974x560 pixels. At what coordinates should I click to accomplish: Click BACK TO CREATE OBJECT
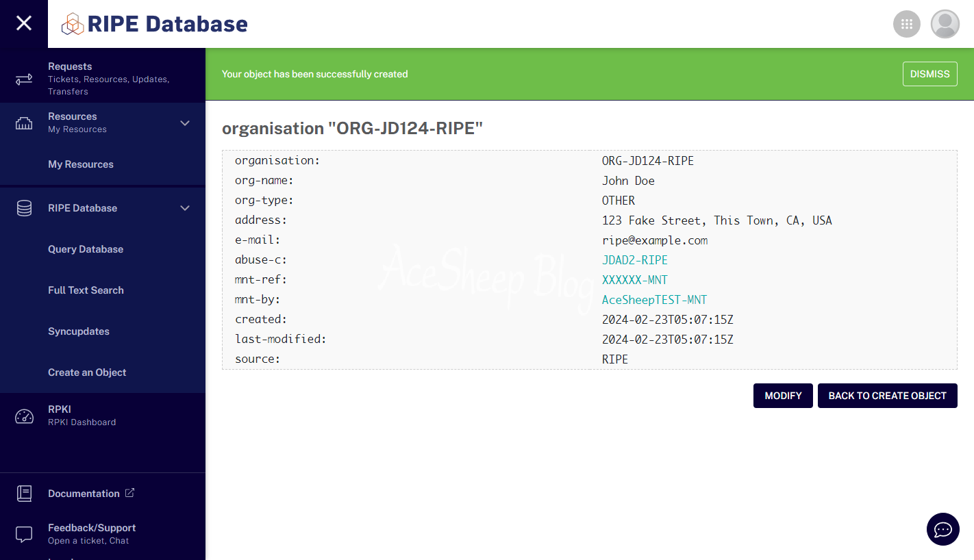[x=888, y=396]
